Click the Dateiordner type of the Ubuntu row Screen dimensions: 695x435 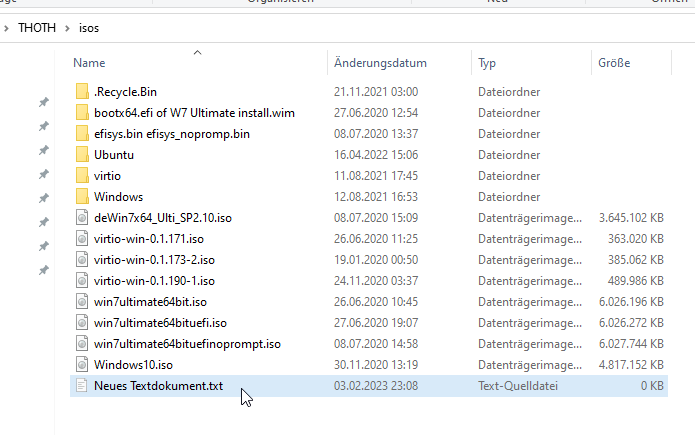point(509,155)
